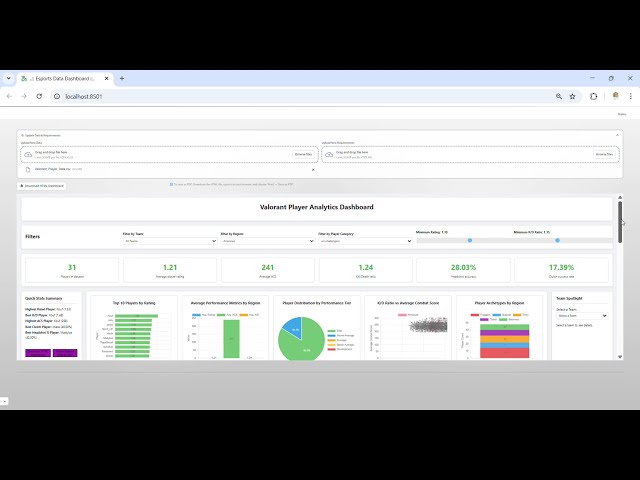Click the right purple button in Quick Stats
The image size is (640, 480).
pyautogui.click(x=65, y=353)
